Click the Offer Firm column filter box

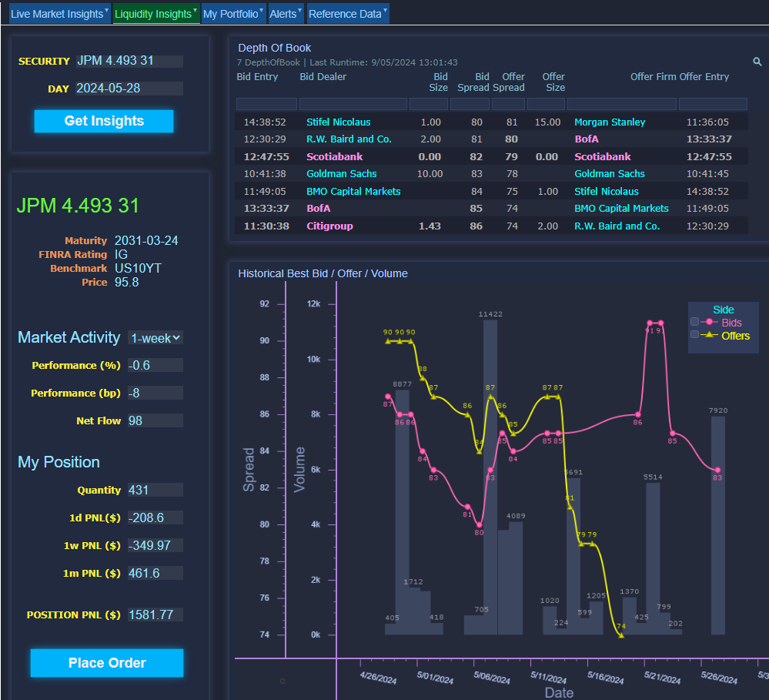[x=622, y=104]
